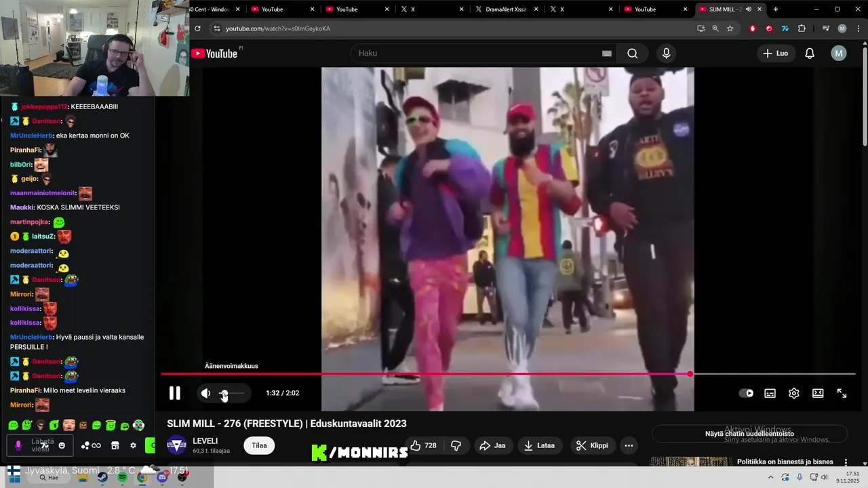Viewport: 868px width, 488px height.
Task: Open more actions ellipsis below the video
Action: tap(629, 445)
